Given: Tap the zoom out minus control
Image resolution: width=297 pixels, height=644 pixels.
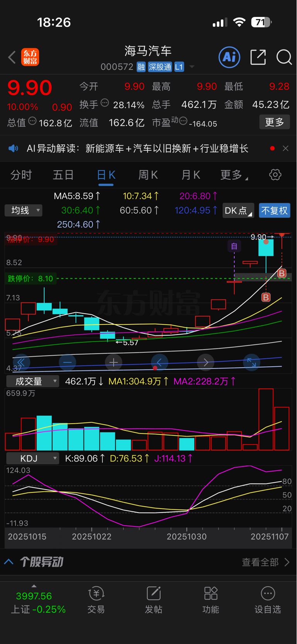Looking at the screenshot, I should pyautogui.click(x=67, y=362).
